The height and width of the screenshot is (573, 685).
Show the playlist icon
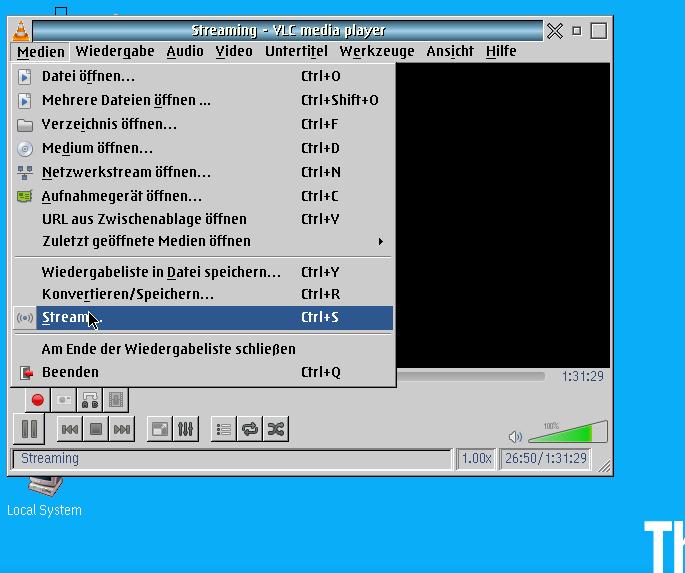(x=224, y=429)
